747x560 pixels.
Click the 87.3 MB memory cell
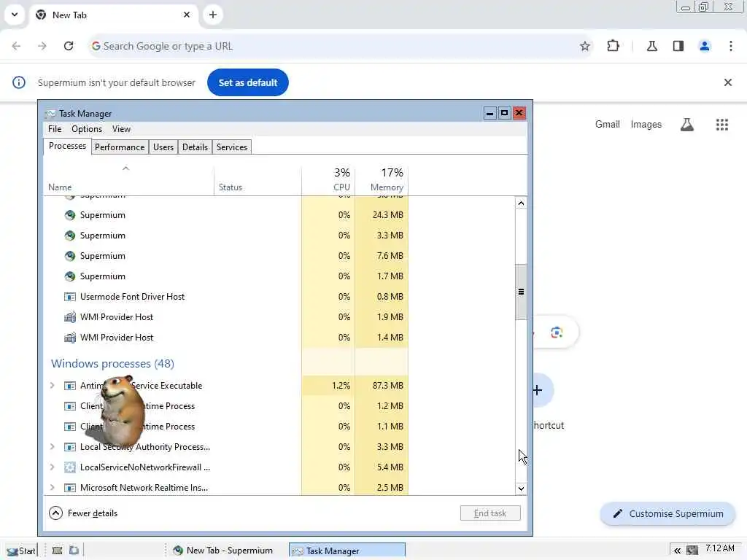(382, 386)
